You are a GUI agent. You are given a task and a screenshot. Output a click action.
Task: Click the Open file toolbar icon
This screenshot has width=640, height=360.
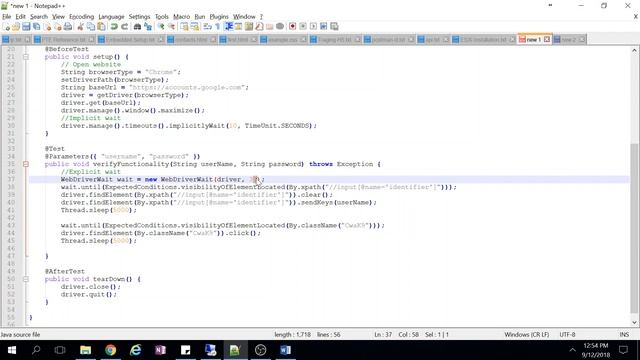coord(16,27)
